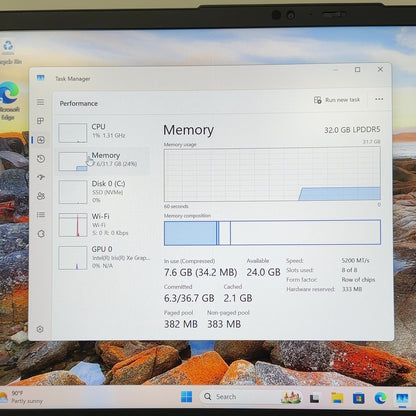Open File Explorer from the taskbar
This screenshot has height=416, width=416.
[x=337, y=398]
